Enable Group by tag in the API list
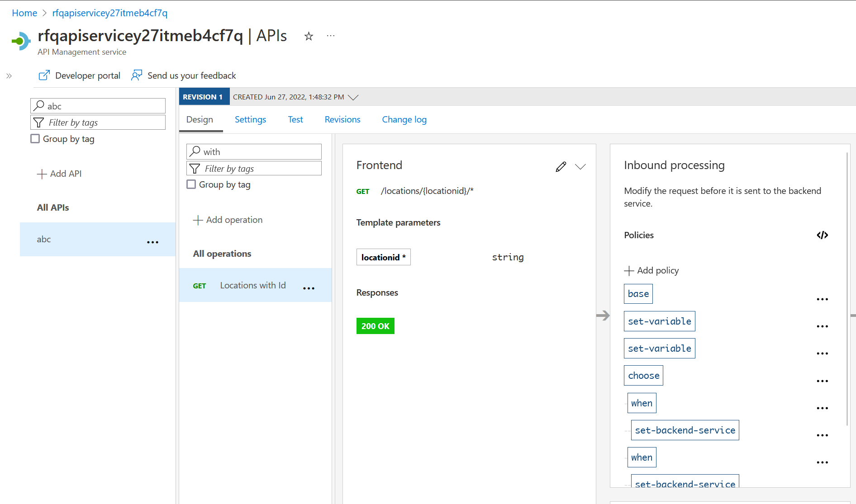856x504 pixels. tap(35, 138)
